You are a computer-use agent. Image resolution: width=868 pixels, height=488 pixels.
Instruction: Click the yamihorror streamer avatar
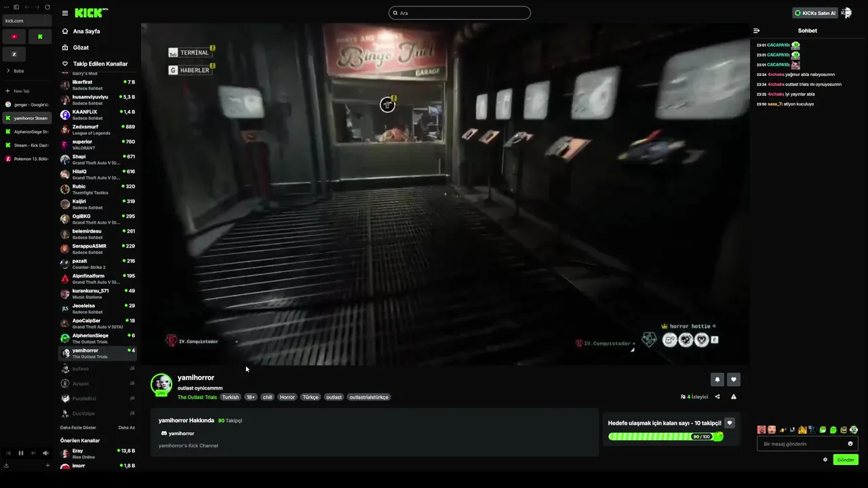161,384
